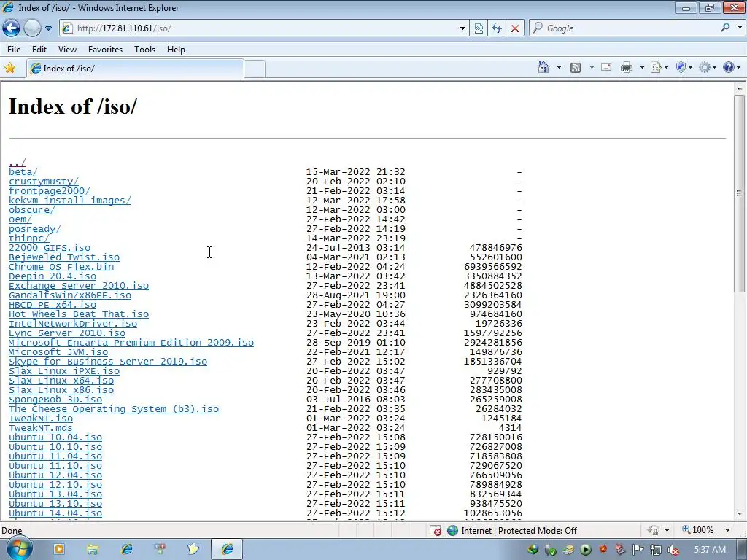Open Windows Explorer folder taskbar icon
Image resolution: width=747 pixels, height=560 pixels.
[x=93, y=550]
